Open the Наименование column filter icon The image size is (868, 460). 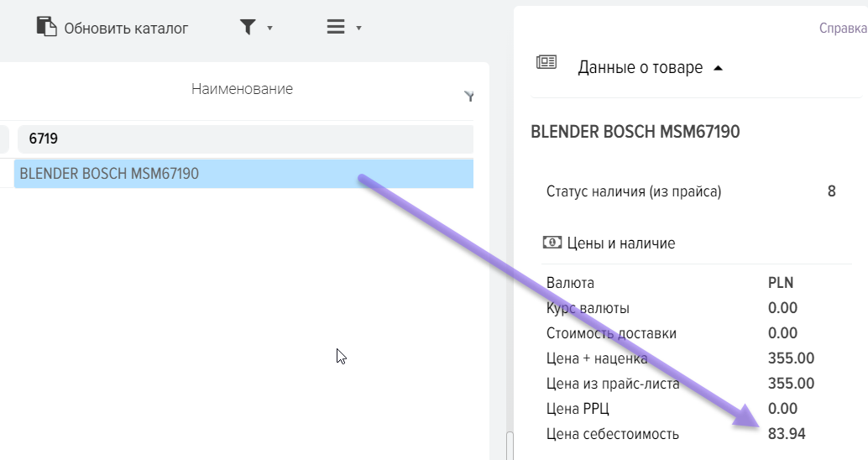469,97
